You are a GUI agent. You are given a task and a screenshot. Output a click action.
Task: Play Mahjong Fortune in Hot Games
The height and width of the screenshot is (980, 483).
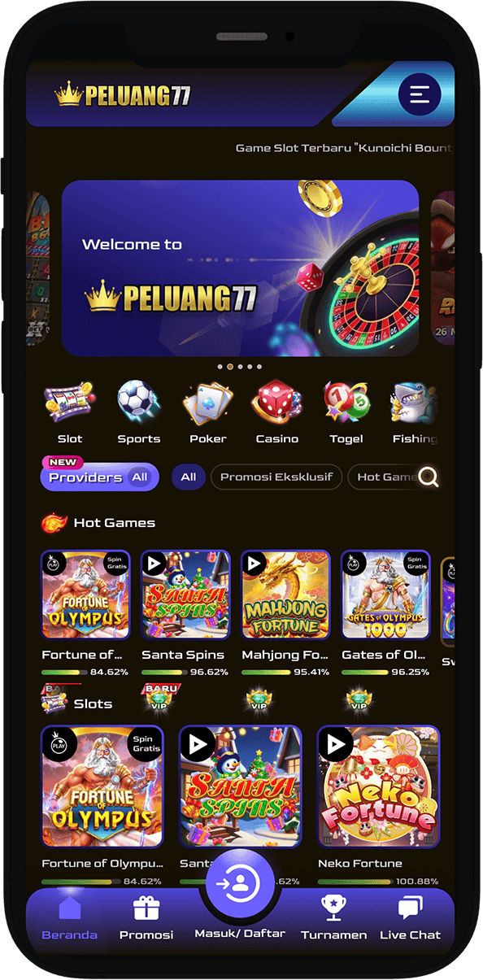pos(285,595)
